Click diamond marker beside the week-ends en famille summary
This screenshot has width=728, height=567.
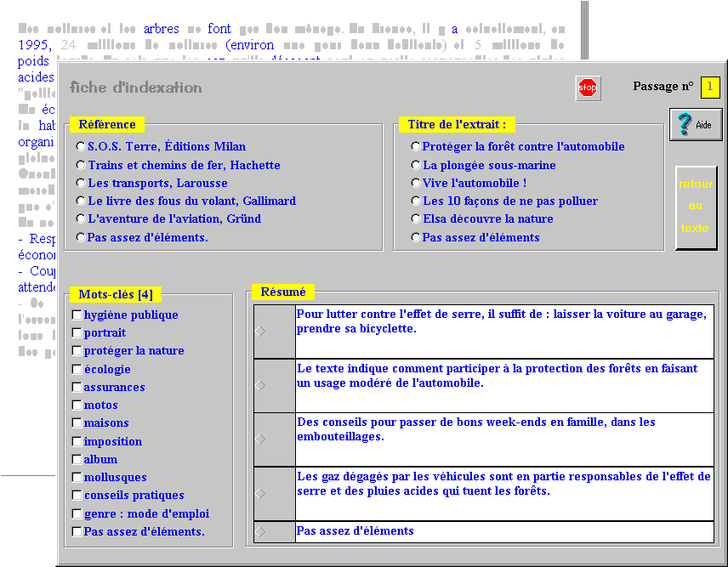click(x=261, y=439)
